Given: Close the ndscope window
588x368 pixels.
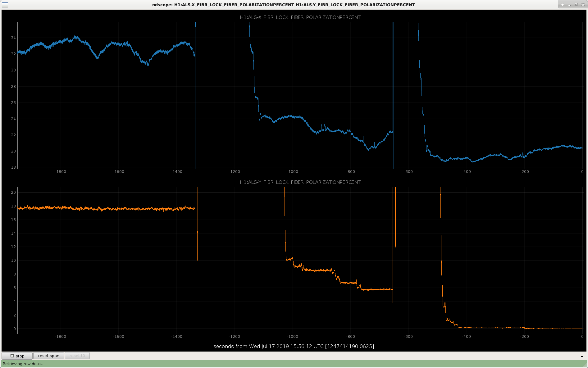Looking at the screenshot, I should pos(583,5).
